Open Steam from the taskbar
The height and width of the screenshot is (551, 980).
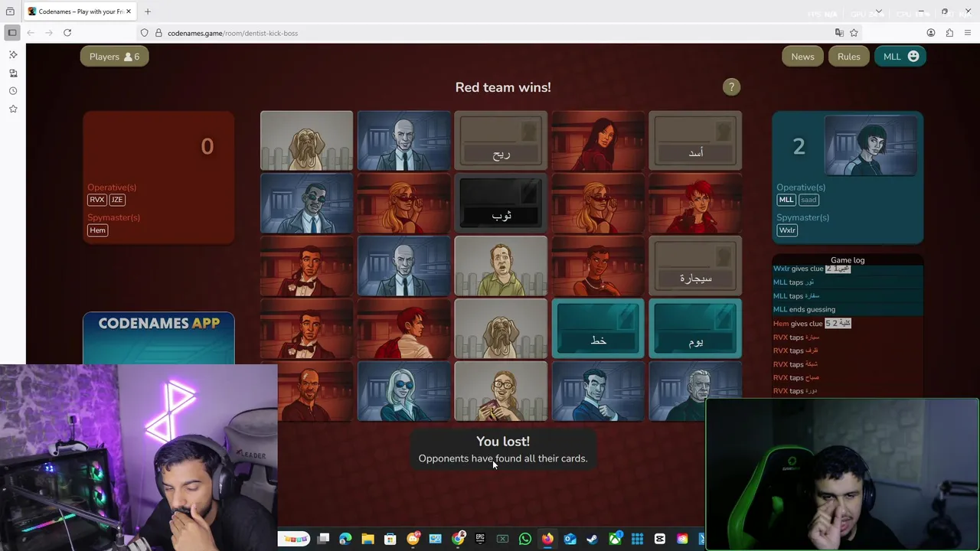(x=592, y=539)
